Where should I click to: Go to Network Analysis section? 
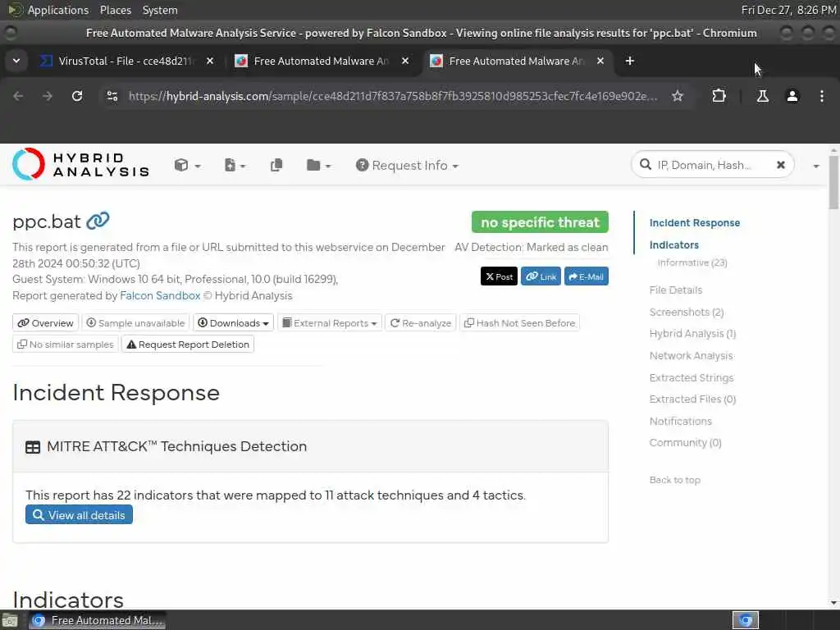[x=691, y=355]
